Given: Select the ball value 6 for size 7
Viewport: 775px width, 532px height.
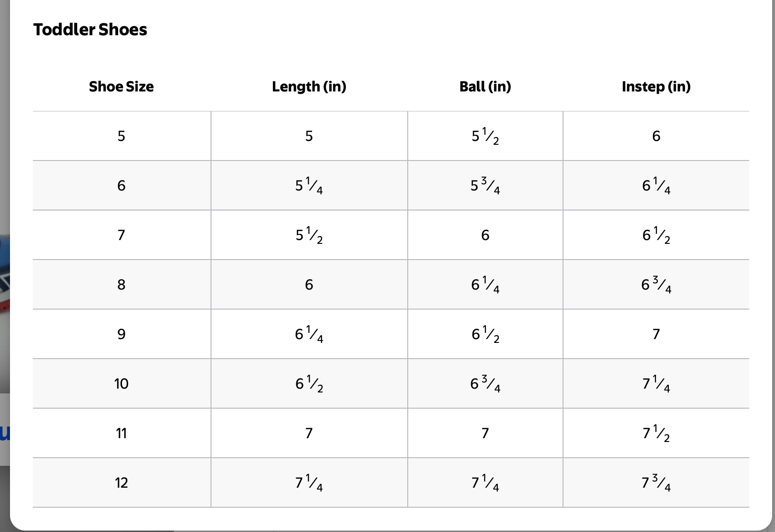Looking at the screenshot, I should click(x=485, y=235).
